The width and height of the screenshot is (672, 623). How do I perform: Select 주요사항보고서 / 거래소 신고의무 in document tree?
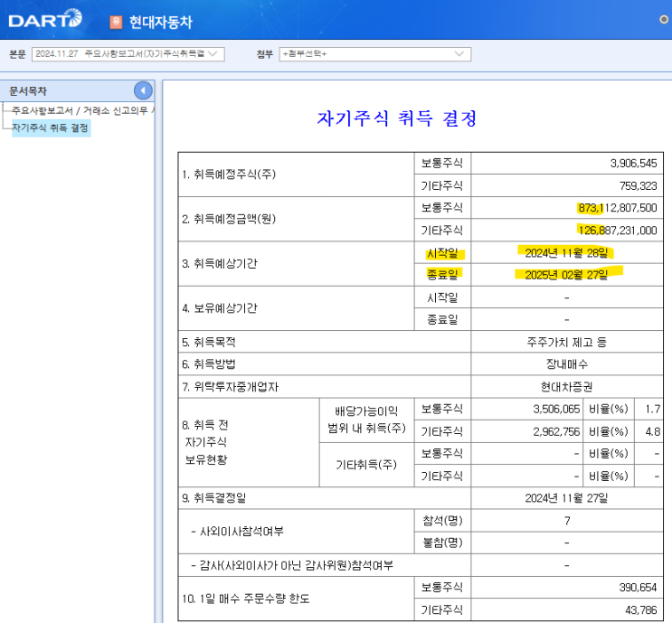81,110
